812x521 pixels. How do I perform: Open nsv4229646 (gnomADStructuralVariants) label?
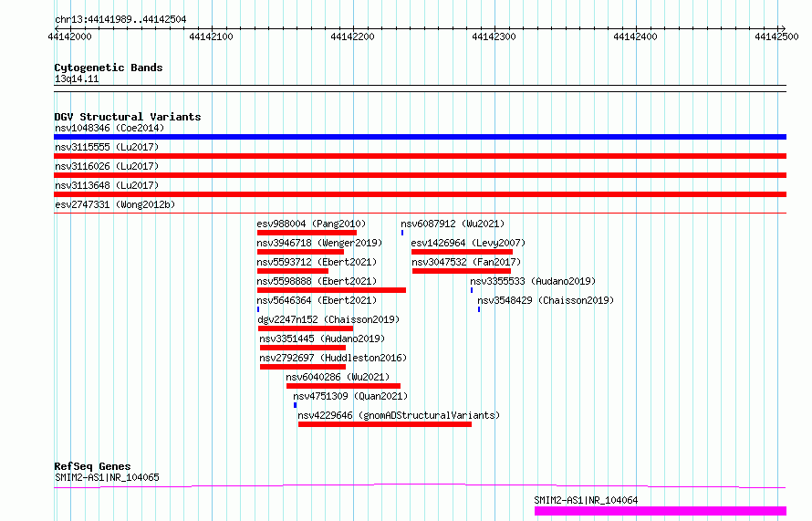click(399, 415)
